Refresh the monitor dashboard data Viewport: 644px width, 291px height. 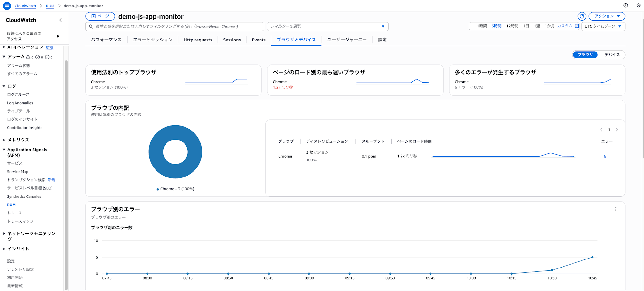582,16
